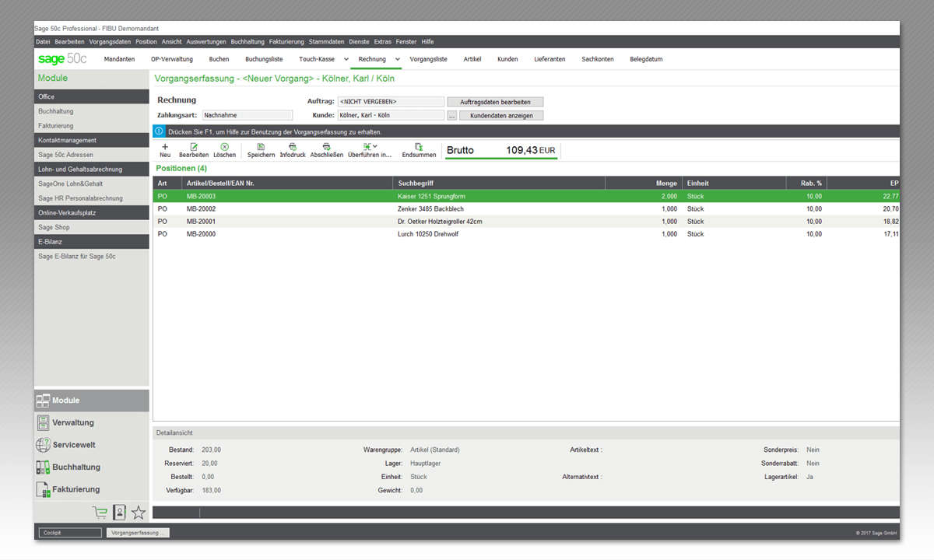The width and height of the screenshot is (934, 560).
Task: Click the Artikel/Bestell/EAN Nr. column header
Action: point(288,183)
